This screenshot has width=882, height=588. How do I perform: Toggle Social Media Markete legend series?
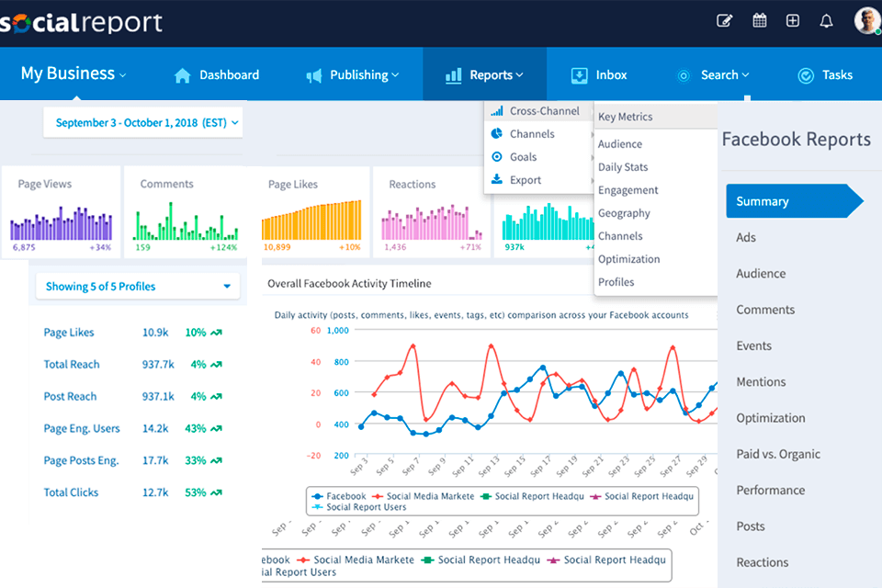[x=427, y=496]
